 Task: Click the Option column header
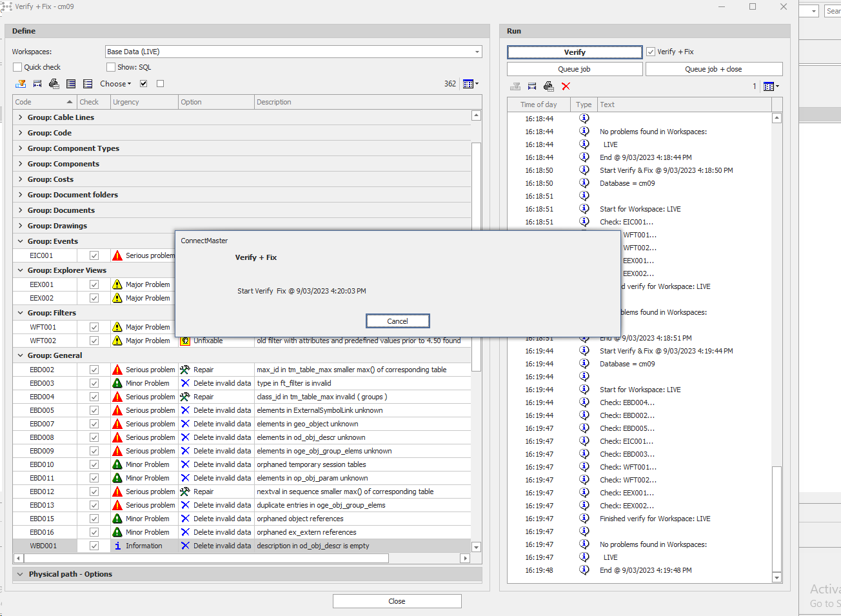pos(216,102)
